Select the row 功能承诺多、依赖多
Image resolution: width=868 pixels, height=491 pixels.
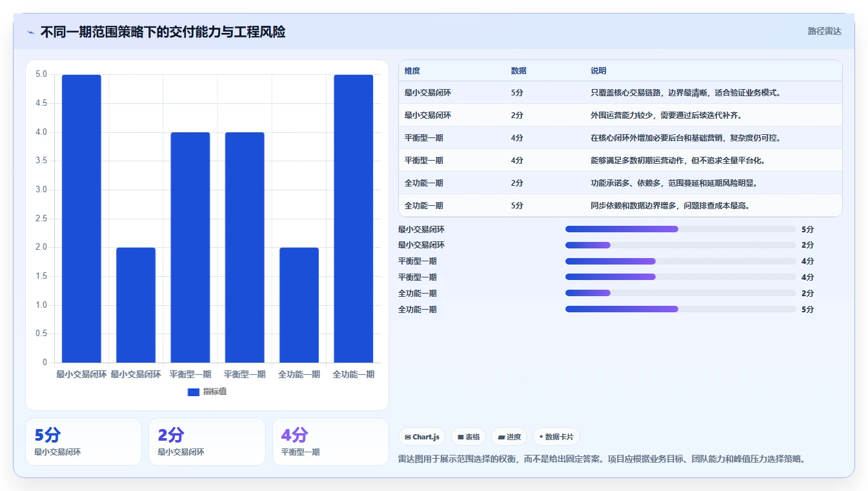620,183
